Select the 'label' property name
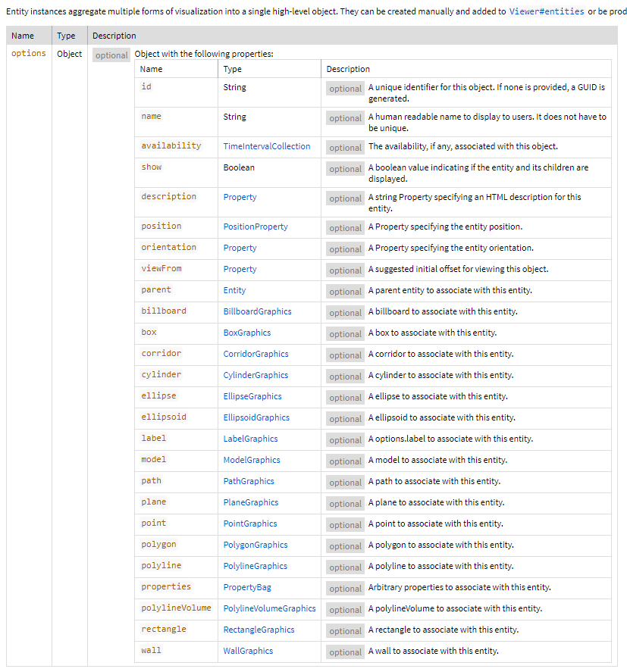 154,438
